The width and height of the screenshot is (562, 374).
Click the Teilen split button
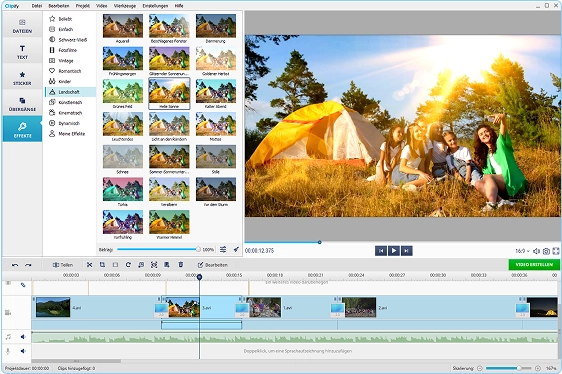[63, 265]
